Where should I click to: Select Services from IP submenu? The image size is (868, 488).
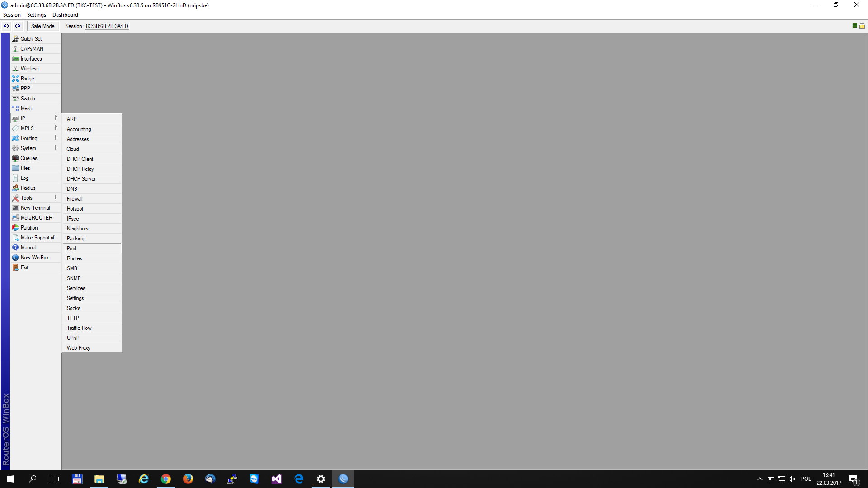tap(92, 288)
